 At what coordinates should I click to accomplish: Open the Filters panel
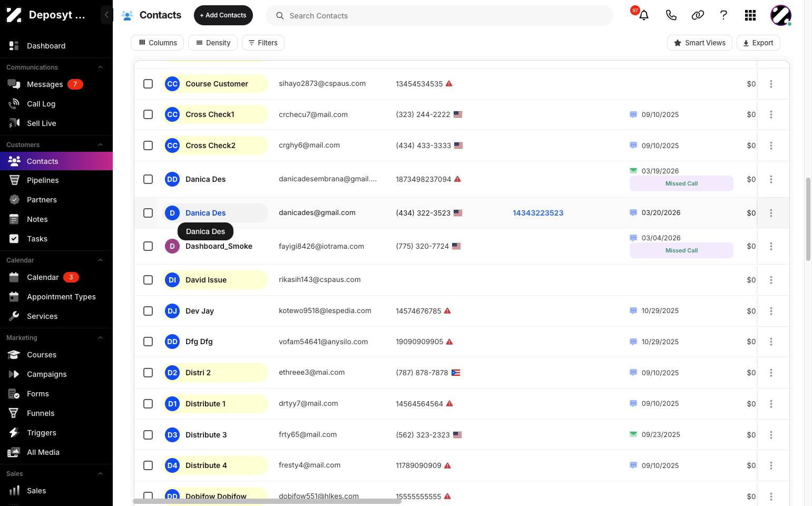coord(263,43)
